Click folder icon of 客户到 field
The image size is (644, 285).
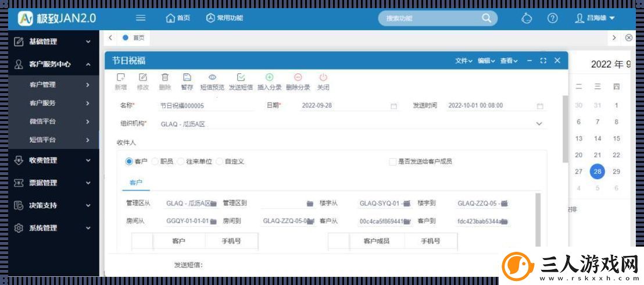505,222
